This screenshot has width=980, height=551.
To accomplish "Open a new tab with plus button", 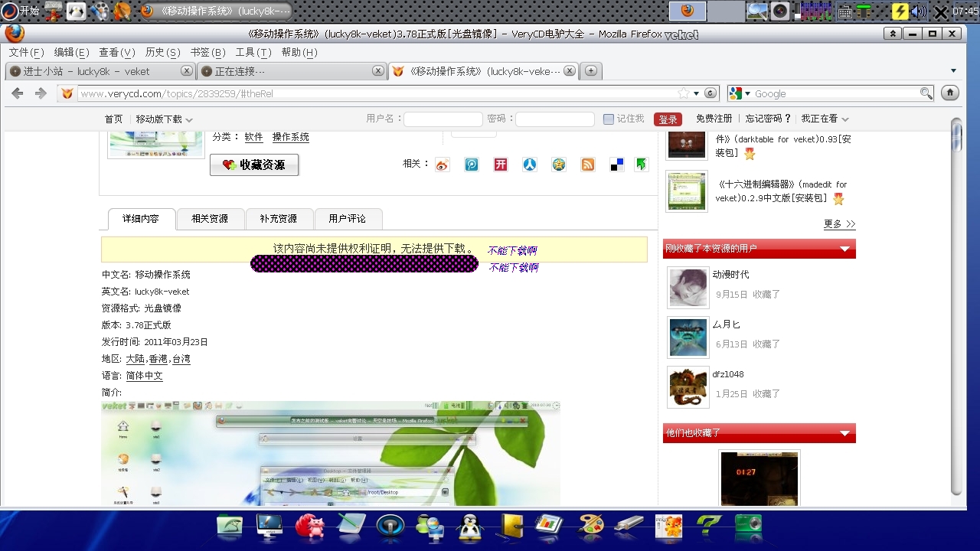I will coord(591,70).
